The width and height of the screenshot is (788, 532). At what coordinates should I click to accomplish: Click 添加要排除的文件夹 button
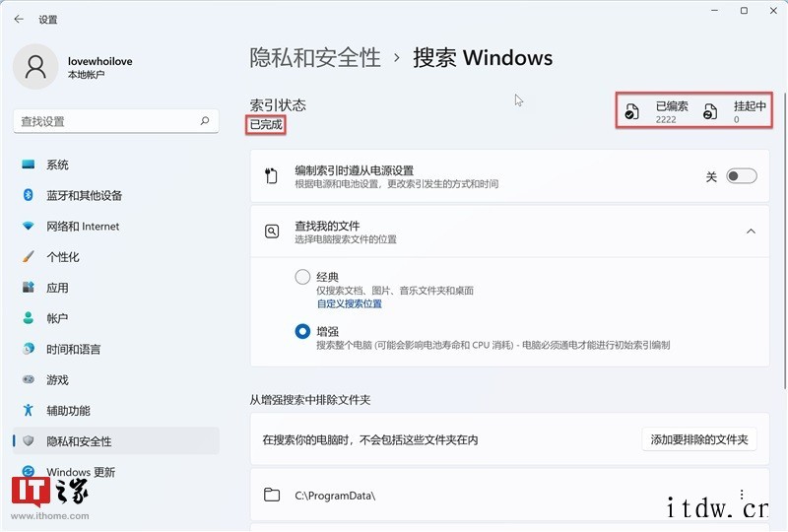pos(699,439)
